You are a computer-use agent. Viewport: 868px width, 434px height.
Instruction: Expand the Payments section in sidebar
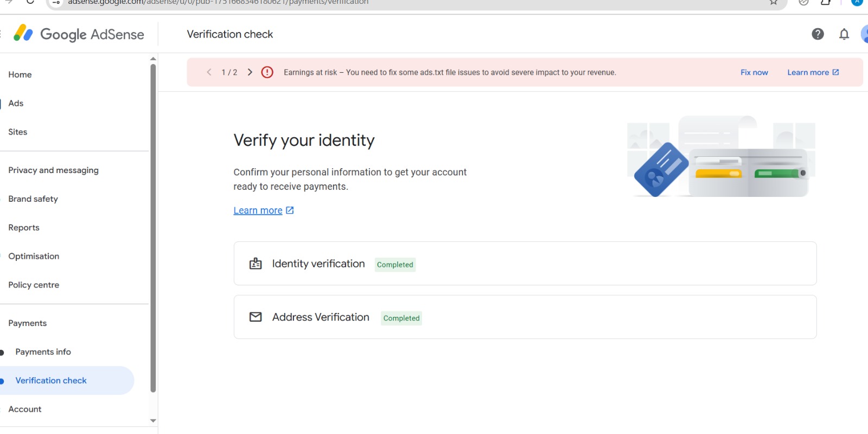coord(28,323)
